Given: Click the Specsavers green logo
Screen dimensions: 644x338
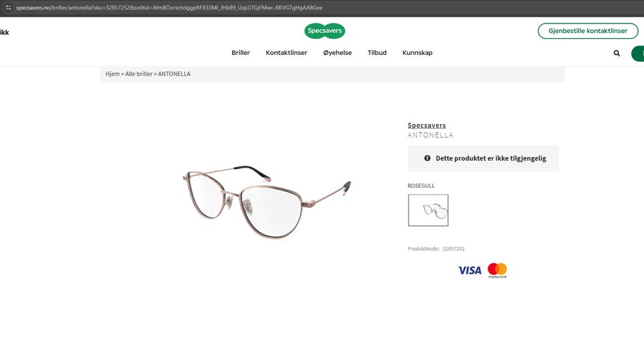Looking at the screenshot, I should [x=325, y=31].
